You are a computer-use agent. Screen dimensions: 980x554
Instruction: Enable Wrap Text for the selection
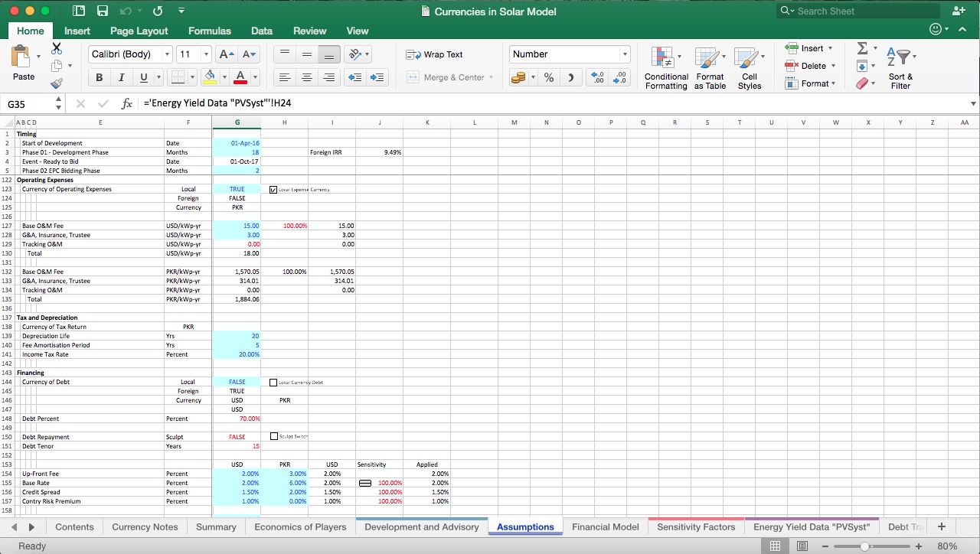433,54
